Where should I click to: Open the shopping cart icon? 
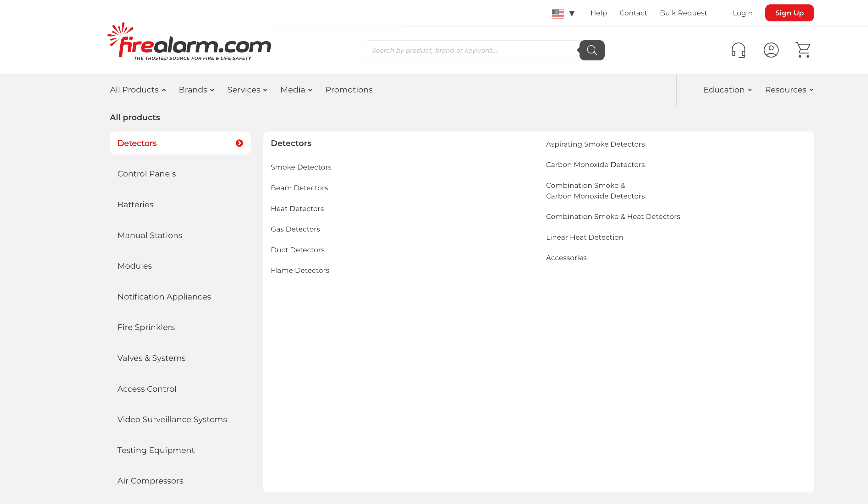(803, 50)
